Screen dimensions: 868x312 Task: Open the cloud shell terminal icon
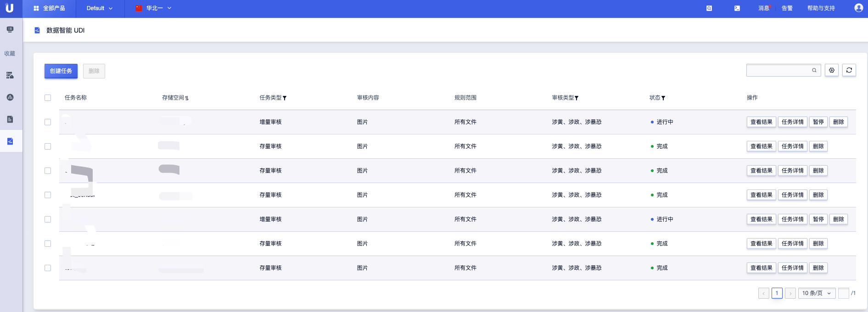737,8
